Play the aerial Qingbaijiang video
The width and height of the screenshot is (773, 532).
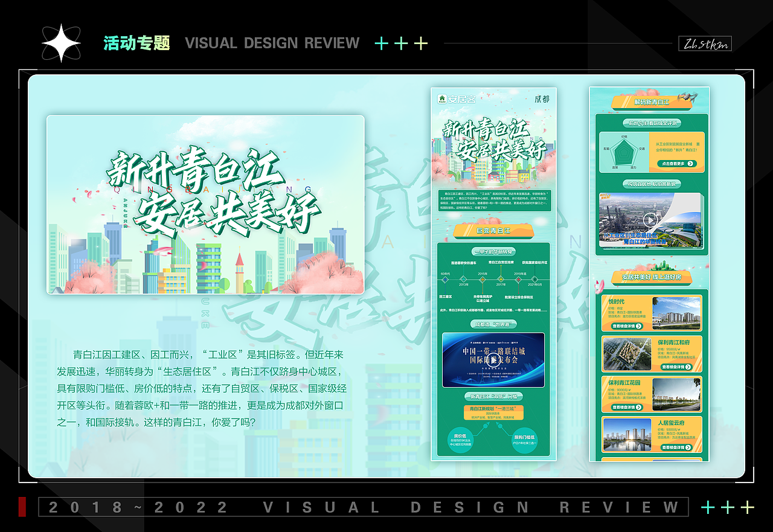tap(650, 220)
